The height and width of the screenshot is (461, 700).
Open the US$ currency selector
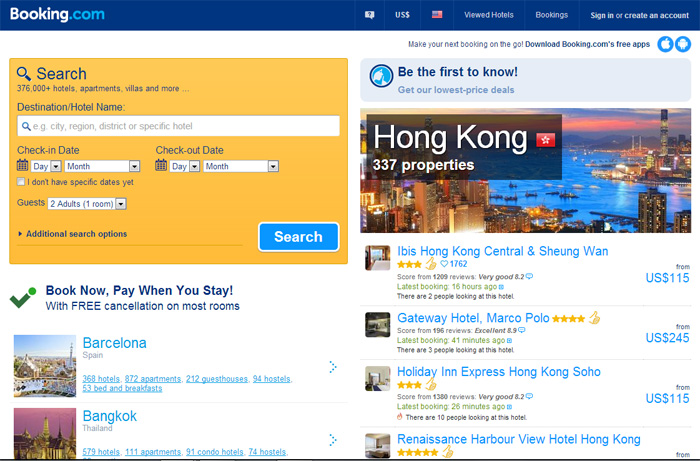click(402, 15)
